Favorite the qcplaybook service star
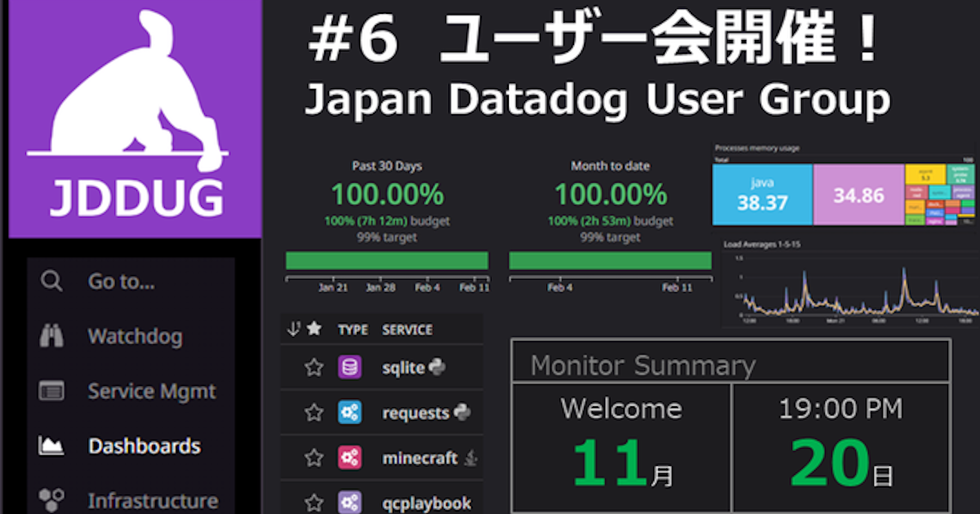Viewport: 980px width, 514px height. coord(314,503)
